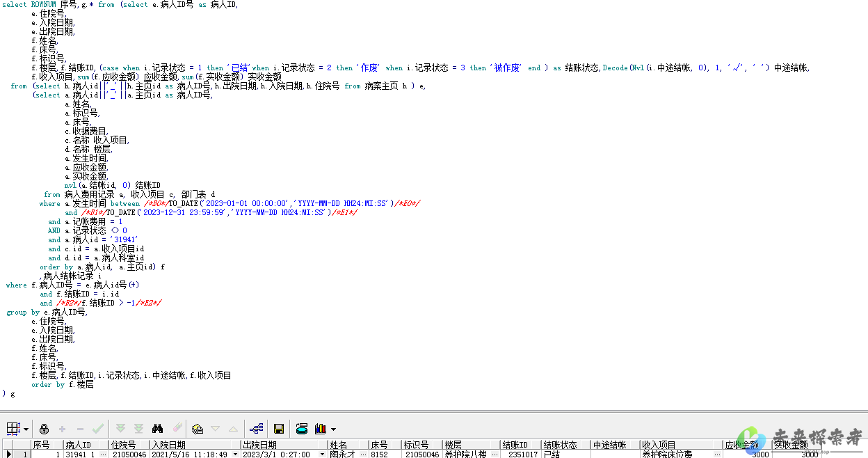This screenshot has width=868, height=458.
Task: Toggle the edit data padlock
Action: tap(44, 429)
